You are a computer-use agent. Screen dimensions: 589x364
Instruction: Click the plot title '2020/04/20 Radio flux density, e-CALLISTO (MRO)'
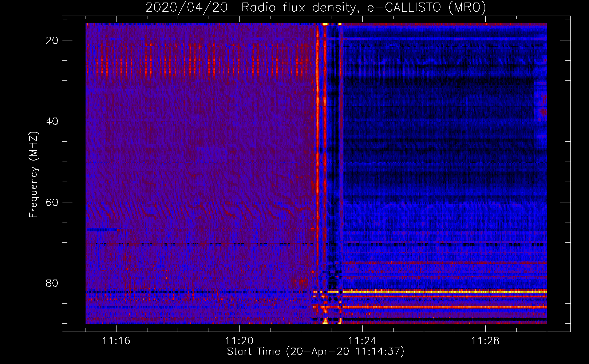coord(316,7)
